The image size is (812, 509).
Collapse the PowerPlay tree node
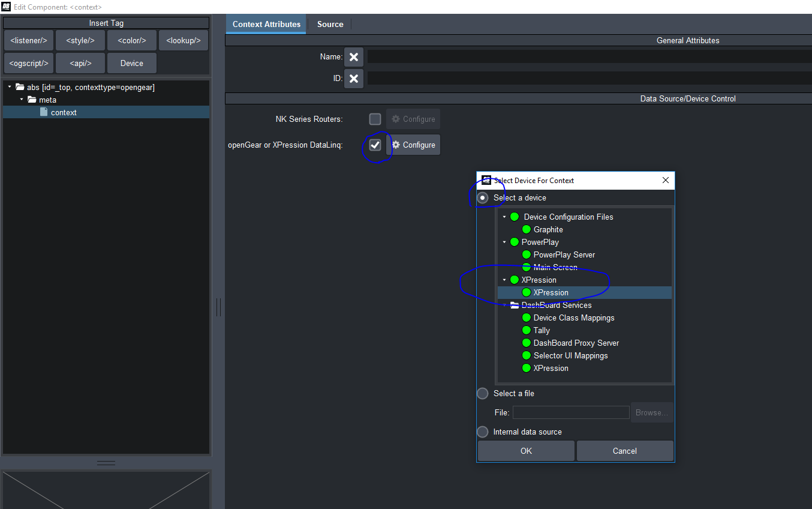(504, 242)
